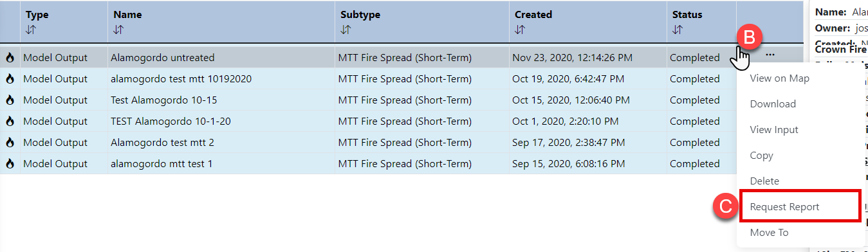Sort by Subtype using the arrows icon
868x252 pixels.
(345, 30)
